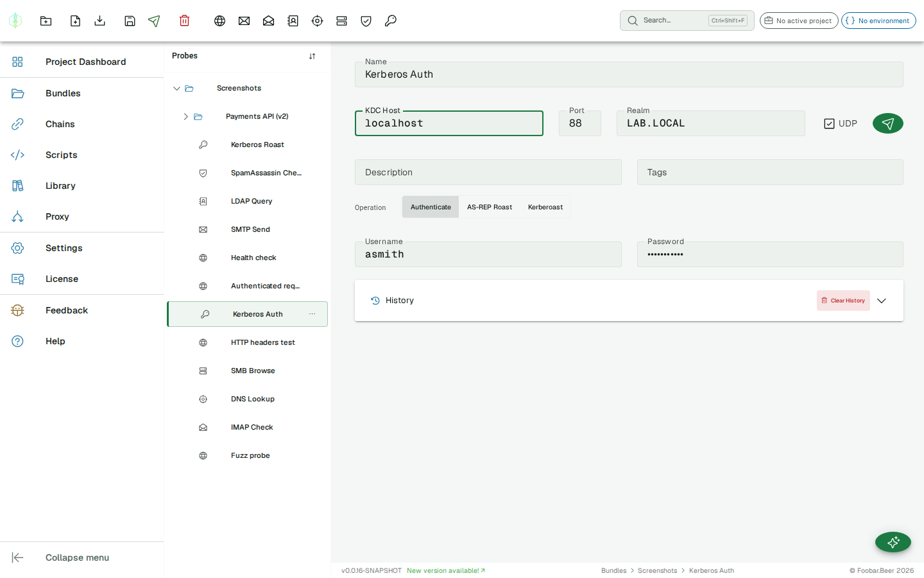Click the KDC Host field
The height and width of the screenshot is (578, 924).
(449, 123)
